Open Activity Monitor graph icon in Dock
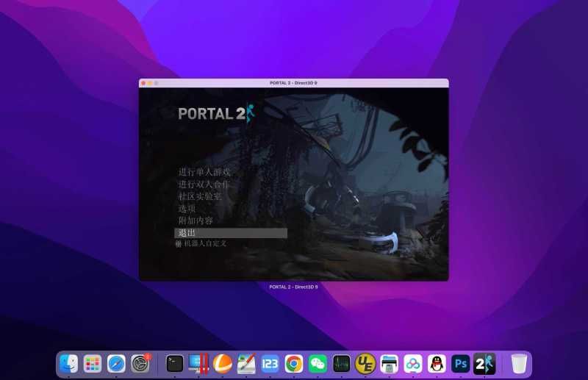 (342, 364)
